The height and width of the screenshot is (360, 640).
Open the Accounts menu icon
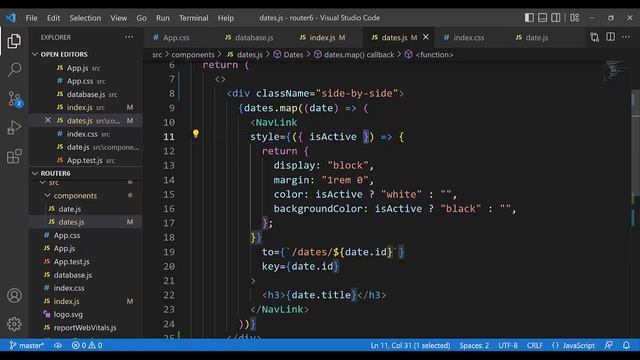[14, 295]
